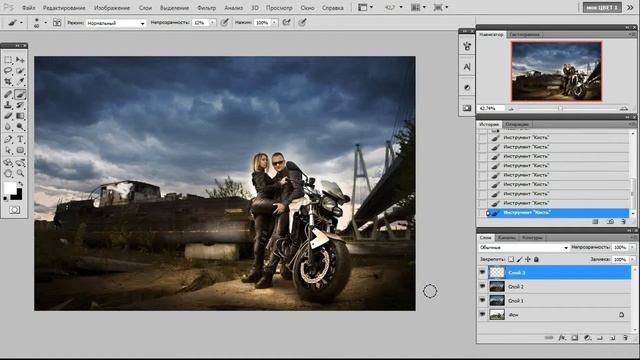Reset default foreground and background colors
The width and height of the screenshot is (640, 360).
point(5,198)
